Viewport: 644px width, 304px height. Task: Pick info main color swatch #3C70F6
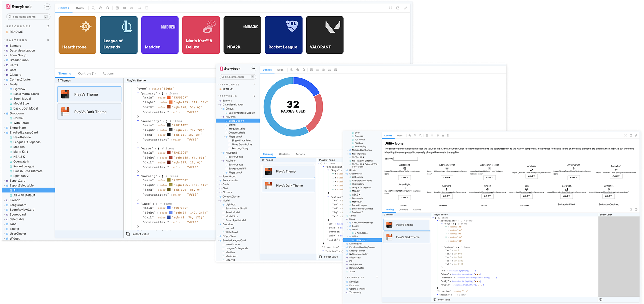169,208
